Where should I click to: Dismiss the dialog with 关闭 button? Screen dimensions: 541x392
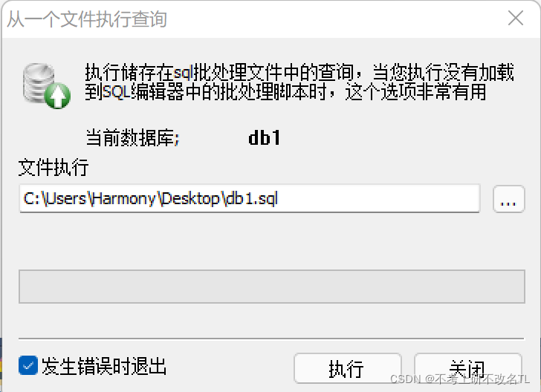[x=467, y=368]
